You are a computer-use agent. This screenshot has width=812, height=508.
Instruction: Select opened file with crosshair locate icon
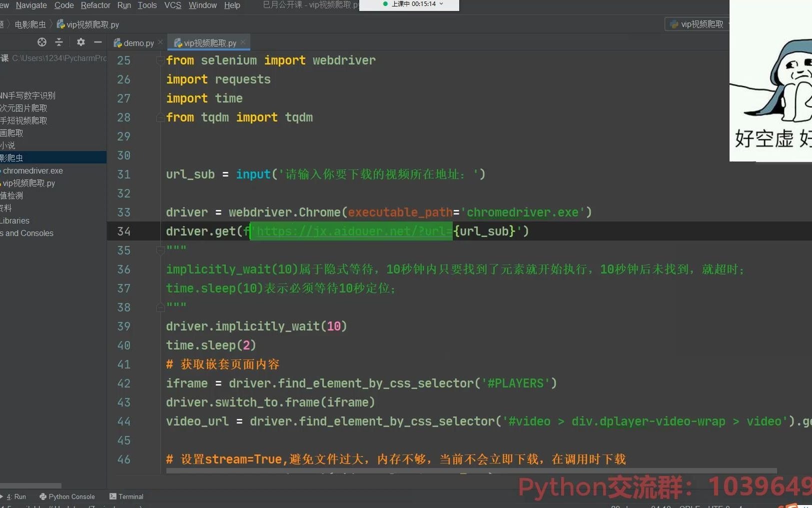(42, 42)
